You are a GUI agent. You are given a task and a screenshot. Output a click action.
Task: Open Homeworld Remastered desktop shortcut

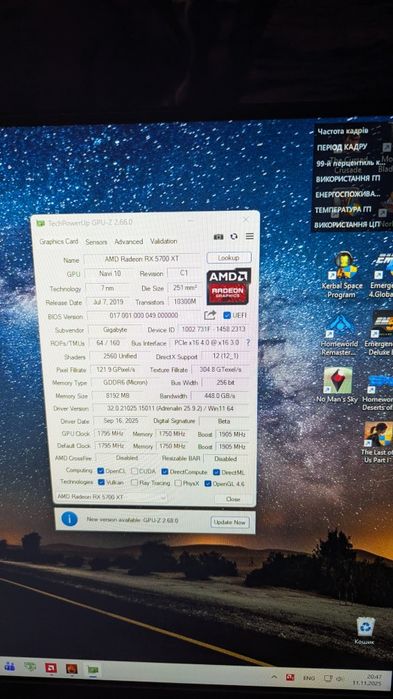(x=339, y=335)
